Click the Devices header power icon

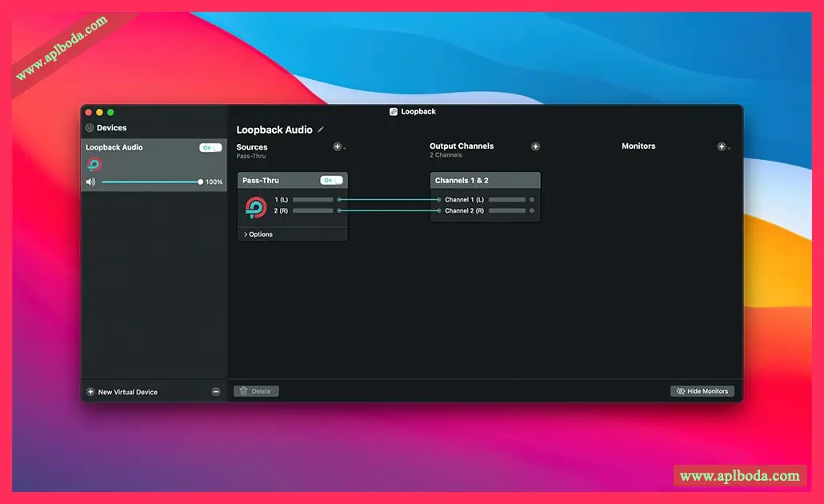pyautogui.click(x=90, y=128)
